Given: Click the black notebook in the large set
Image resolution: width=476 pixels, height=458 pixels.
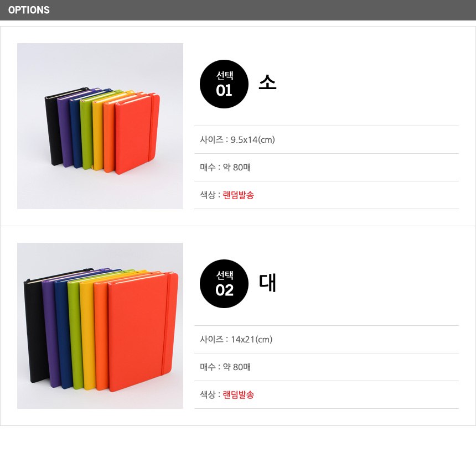Looking at the screenshot, I should point(35,331).
